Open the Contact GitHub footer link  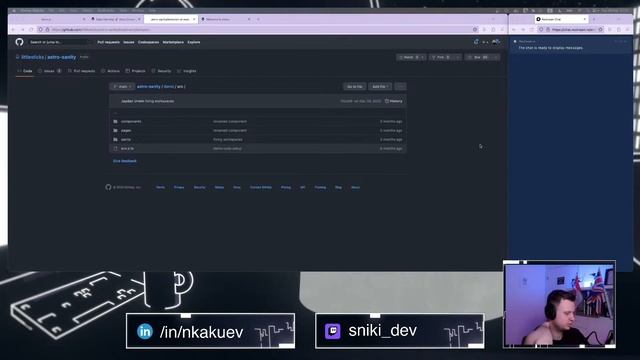261,187
